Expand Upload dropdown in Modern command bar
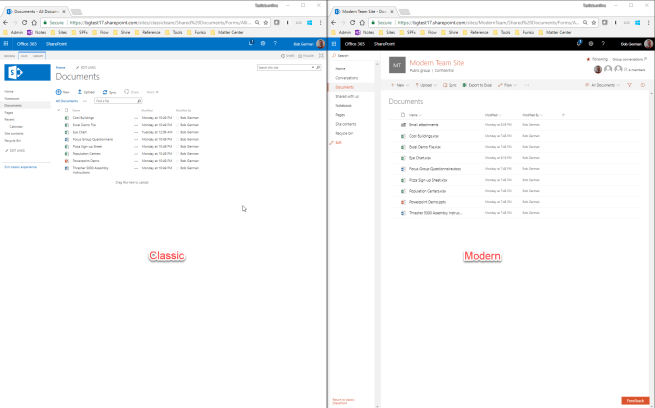The image size is (655, 408). (426, 85)
